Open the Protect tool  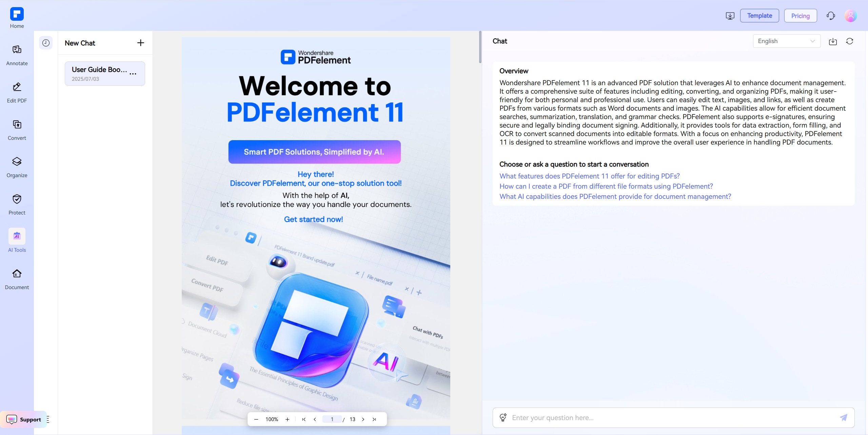(17, 205)
